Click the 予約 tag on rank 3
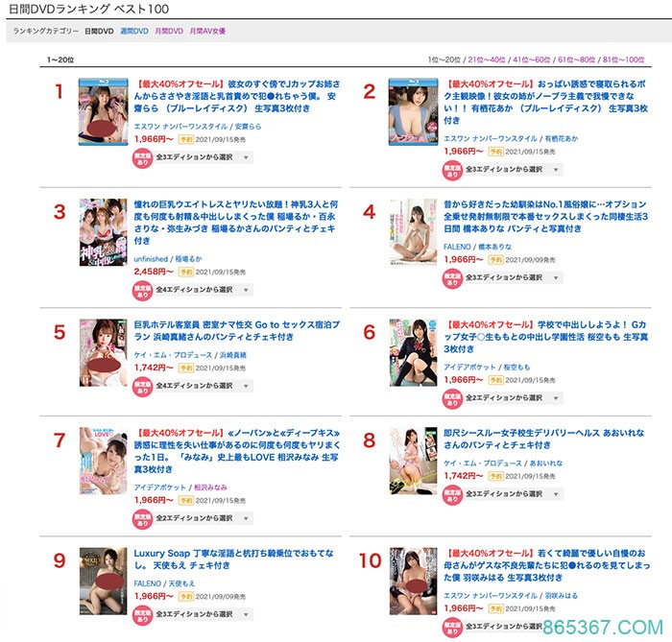The height and width of the screenshot is (642, 672). coord(186,272)
